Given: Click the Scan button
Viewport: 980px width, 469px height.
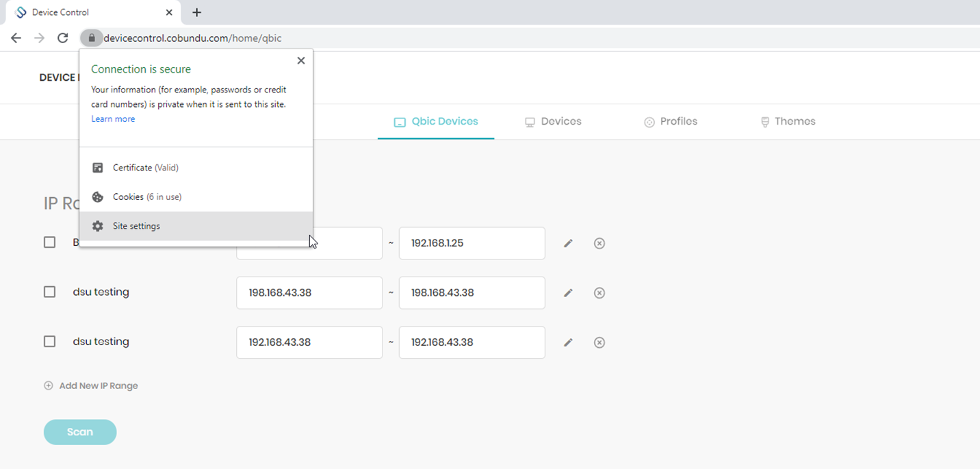Looking at the screenshot, I should coord(80,432).
